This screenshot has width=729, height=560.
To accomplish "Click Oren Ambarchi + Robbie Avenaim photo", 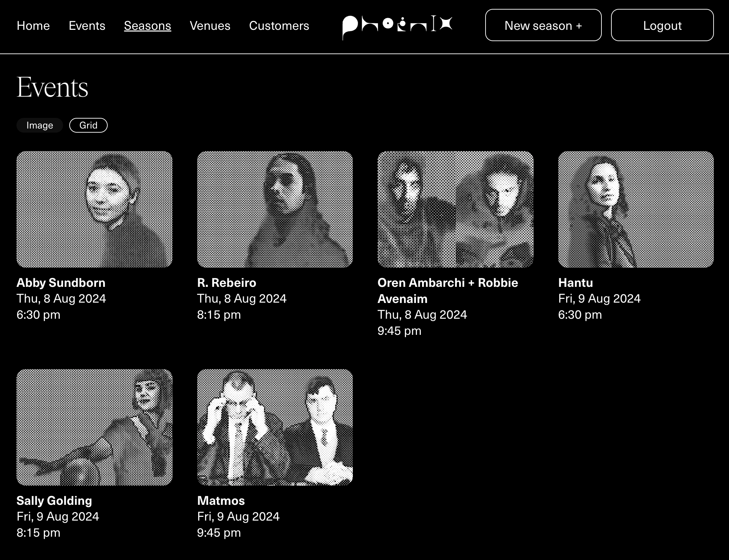I will click(x=455, y=209).
